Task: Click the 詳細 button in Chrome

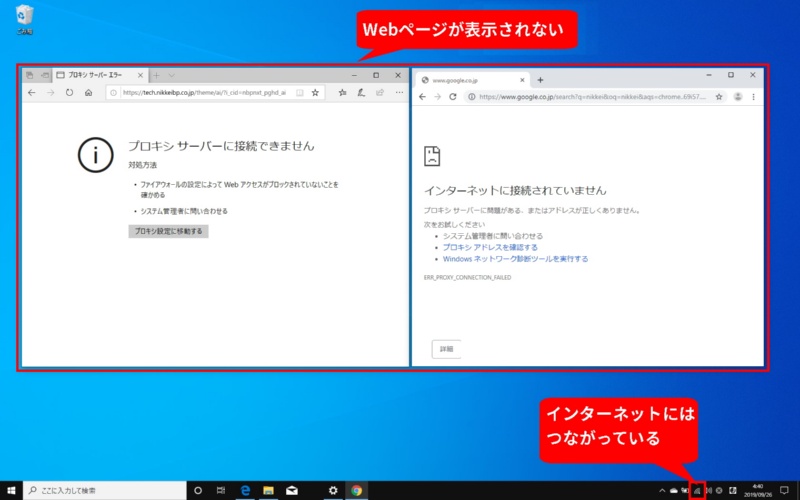Action: [446, 349]
